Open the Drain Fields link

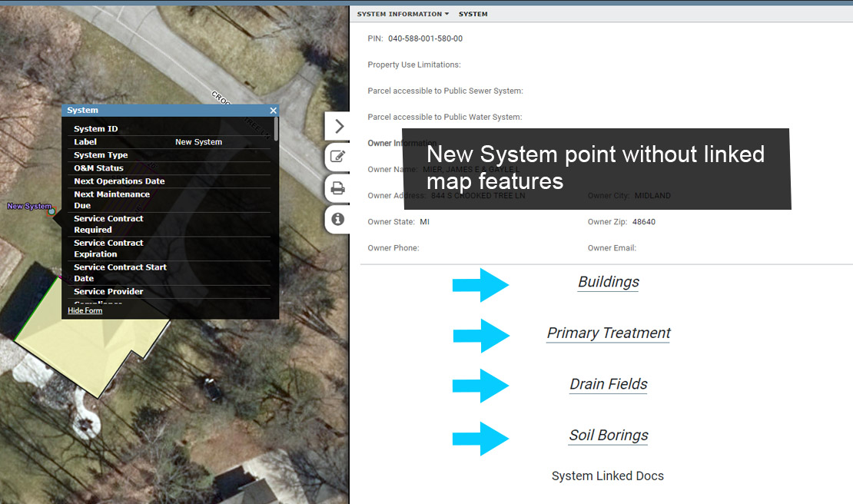608,384
